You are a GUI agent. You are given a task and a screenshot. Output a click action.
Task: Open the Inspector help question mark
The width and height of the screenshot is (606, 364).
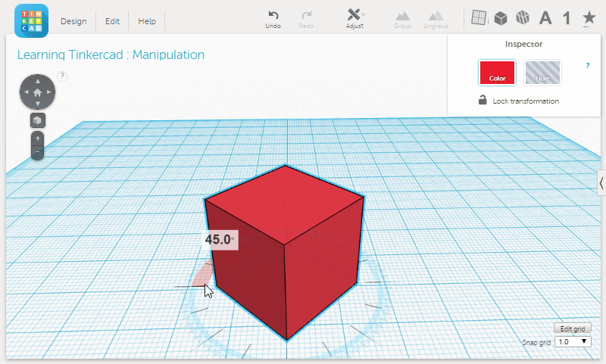pyautogui.click(x=588, y=66)
